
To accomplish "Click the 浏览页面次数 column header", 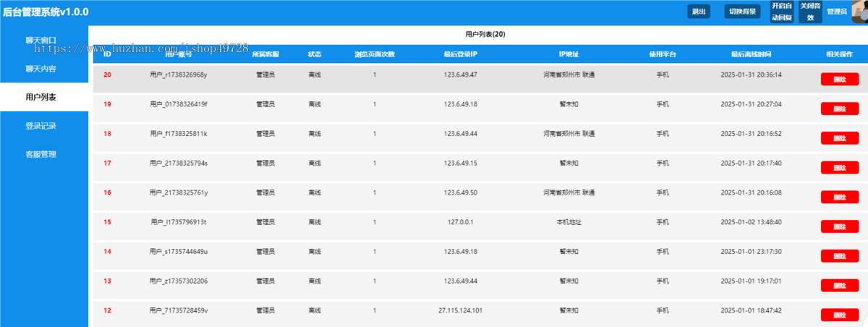I will coord(375,54).
